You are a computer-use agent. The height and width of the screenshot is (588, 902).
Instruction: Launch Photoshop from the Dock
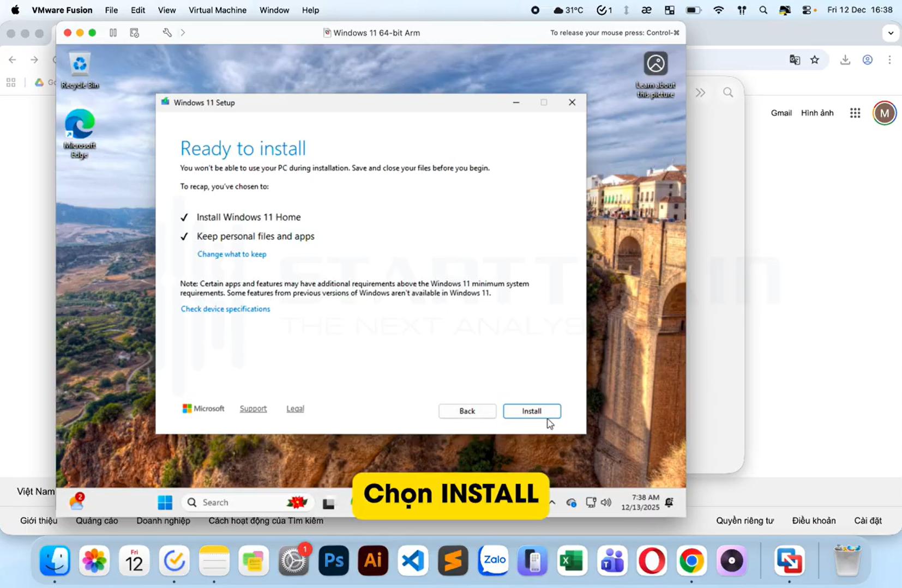[333, 561]
